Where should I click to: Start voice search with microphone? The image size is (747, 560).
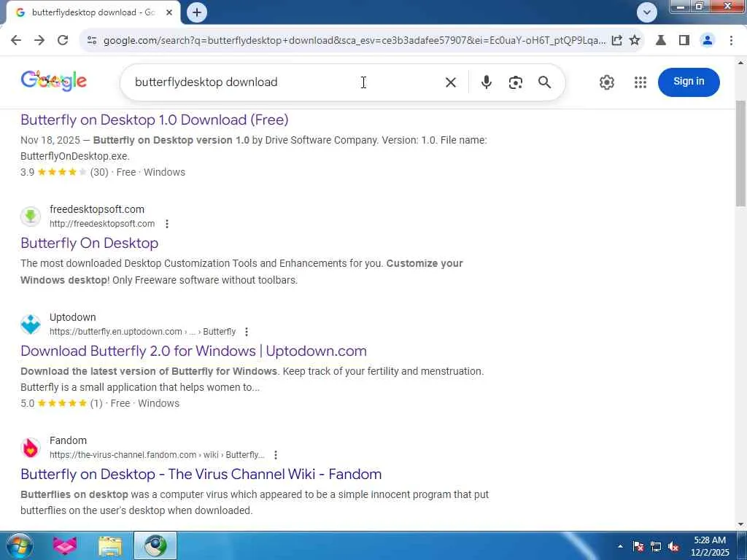tap(486, 82)
